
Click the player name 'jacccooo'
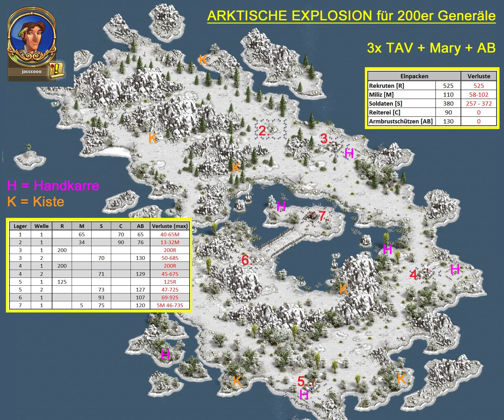31,71
